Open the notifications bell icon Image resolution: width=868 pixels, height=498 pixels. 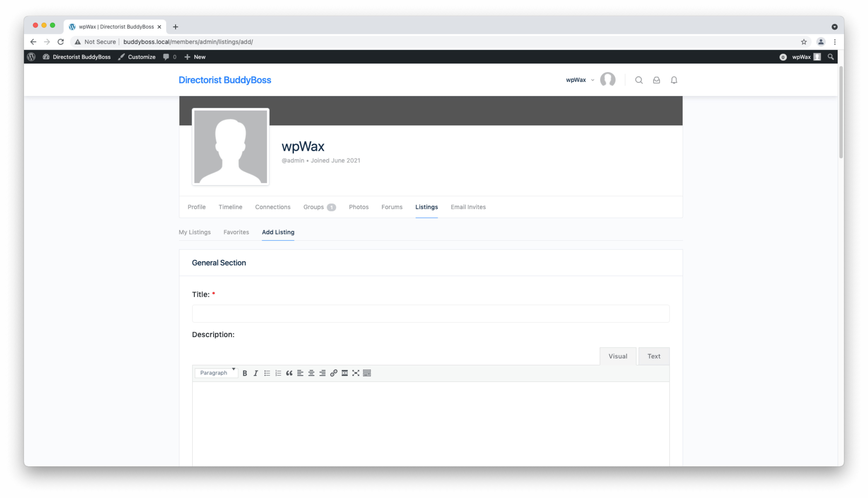point(674,80)
